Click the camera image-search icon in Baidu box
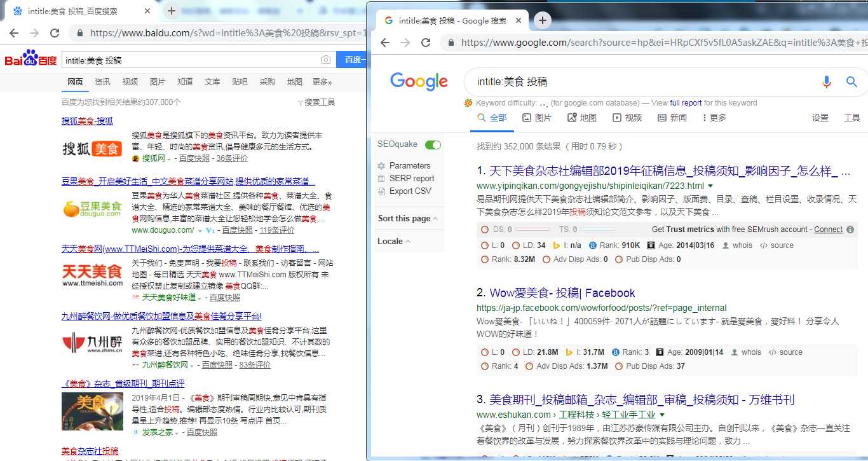This screenshot has height=461, width=868. (x=326, y=60)
